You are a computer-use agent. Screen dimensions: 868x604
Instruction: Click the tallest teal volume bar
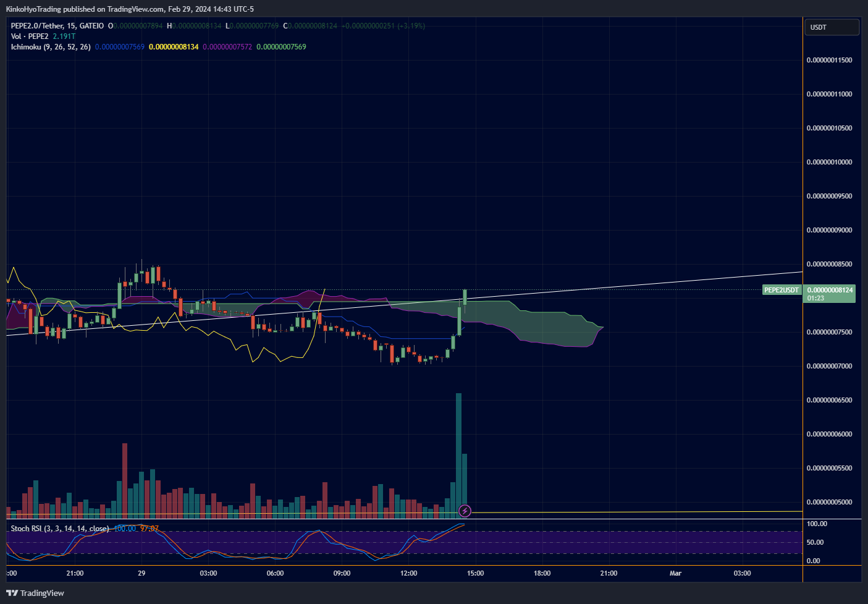click(458, 456)
